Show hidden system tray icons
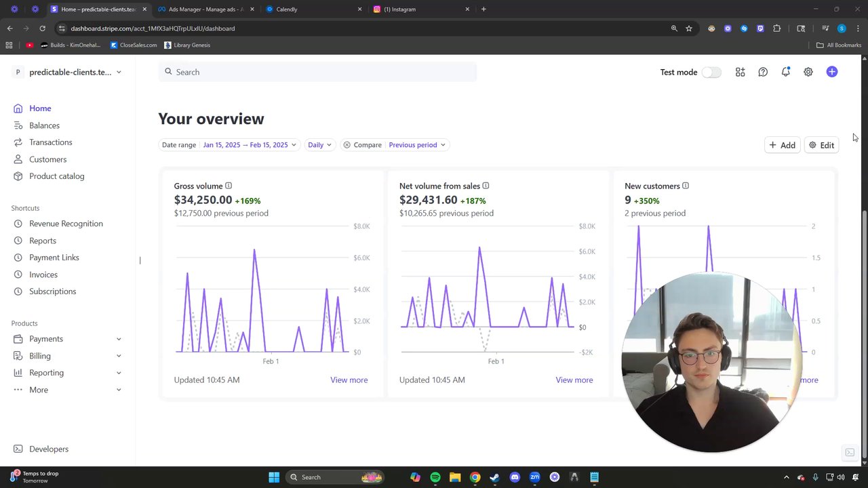Screen dimensions: 868x488 [x=787, y=477]
